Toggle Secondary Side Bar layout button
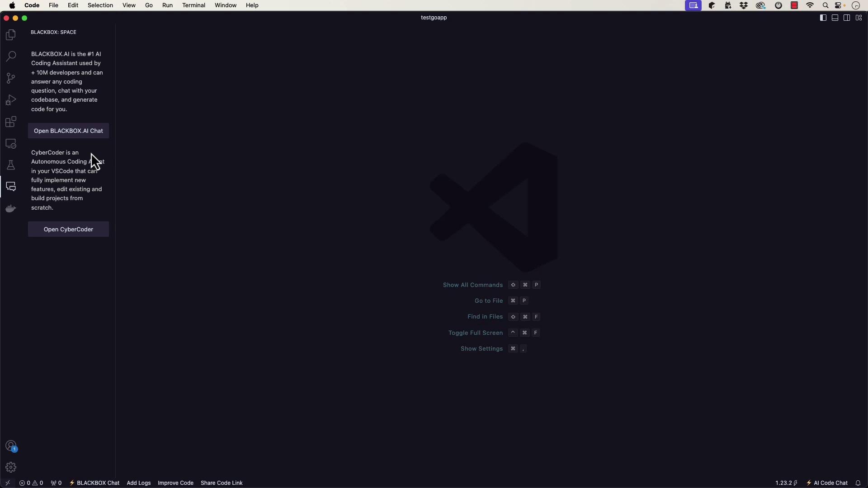The height and width of the screenshot is (488, 868). tap(847, 18)
